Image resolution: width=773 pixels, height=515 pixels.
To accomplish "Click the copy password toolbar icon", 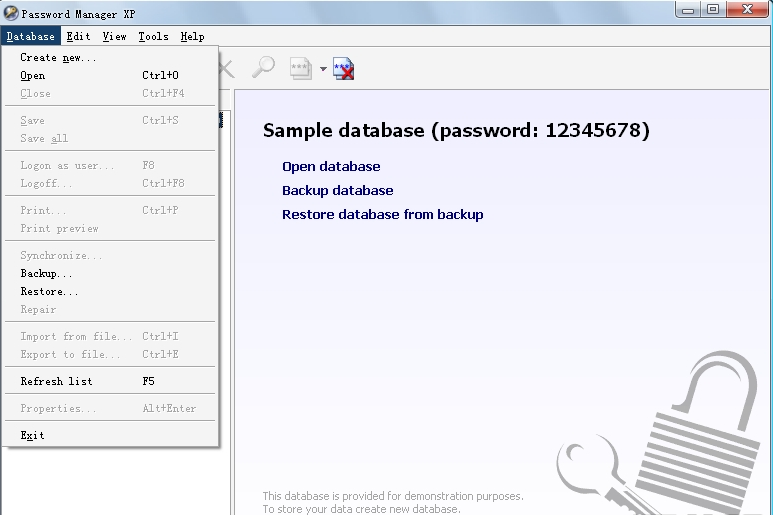I will pyautogui.click(x=301, y=69).
